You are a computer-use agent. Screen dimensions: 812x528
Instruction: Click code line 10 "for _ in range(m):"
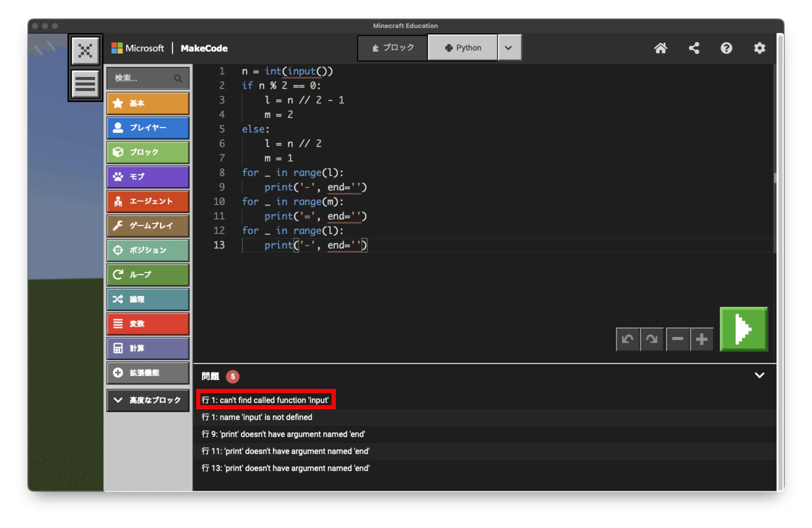point(293,201)
